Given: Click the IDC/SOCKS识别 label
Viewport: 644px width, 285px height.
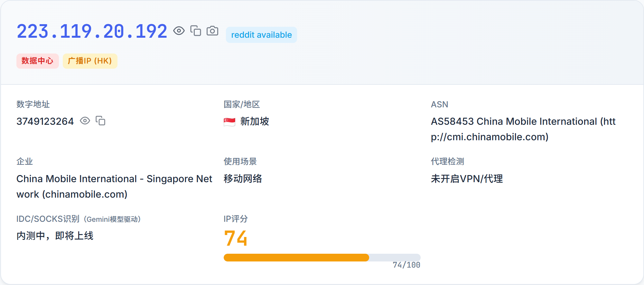Looking at the screenshot, I should click(x=48, y=219).
